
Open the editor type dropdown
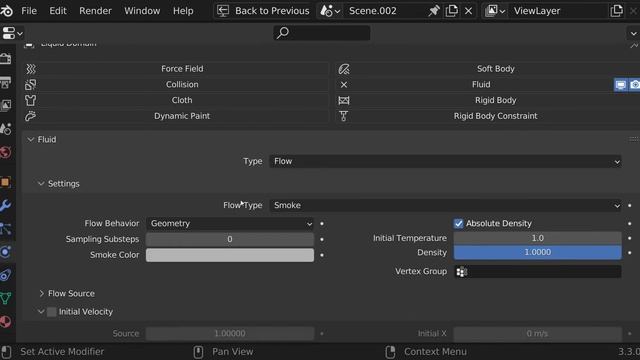[x=12, y=33]
